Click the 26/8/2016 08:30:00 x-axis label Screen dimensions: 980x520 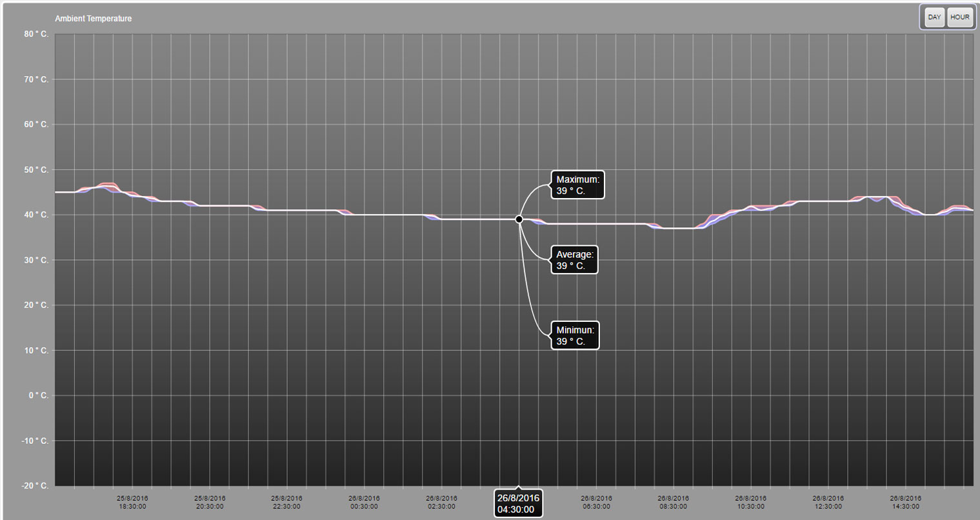click(x=674, y=503)
